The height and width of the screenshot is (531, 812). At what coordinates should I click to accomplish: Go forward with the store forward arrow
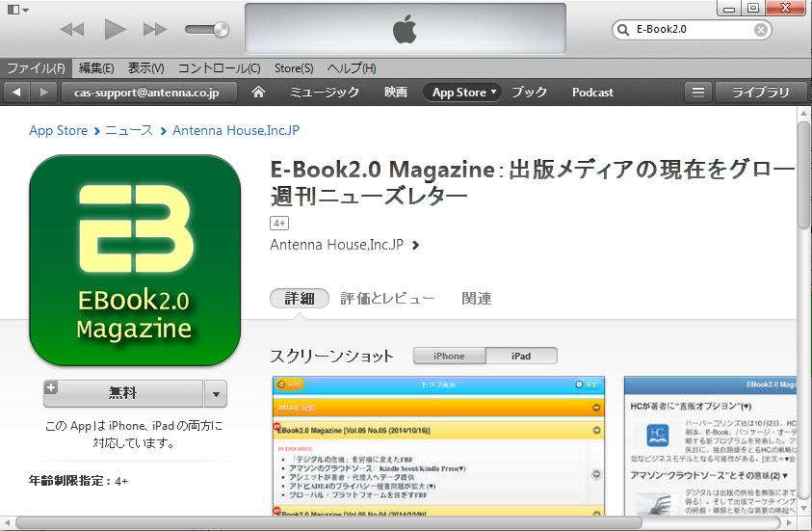coord(44,93)
